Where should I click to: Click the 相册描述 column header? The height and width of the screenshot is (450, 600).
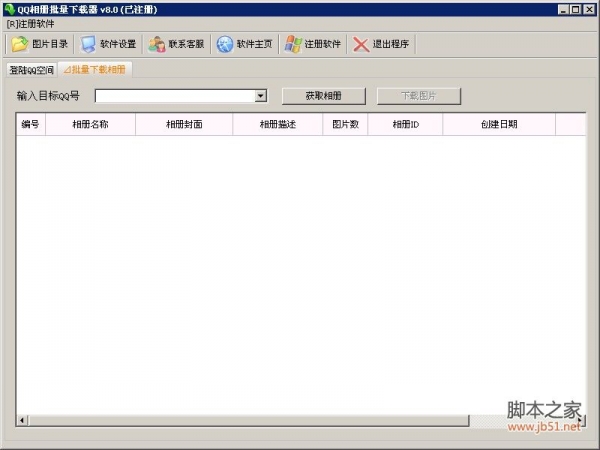pyautogui.click(x=278, y=124)
